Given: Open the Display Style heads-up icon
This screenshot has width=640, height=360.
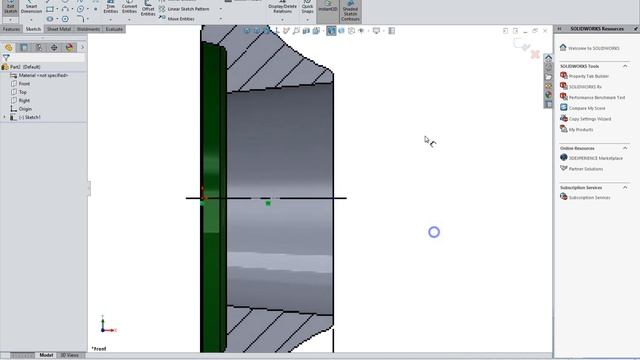Looking at the screenshot, I should tap(331, 31).
